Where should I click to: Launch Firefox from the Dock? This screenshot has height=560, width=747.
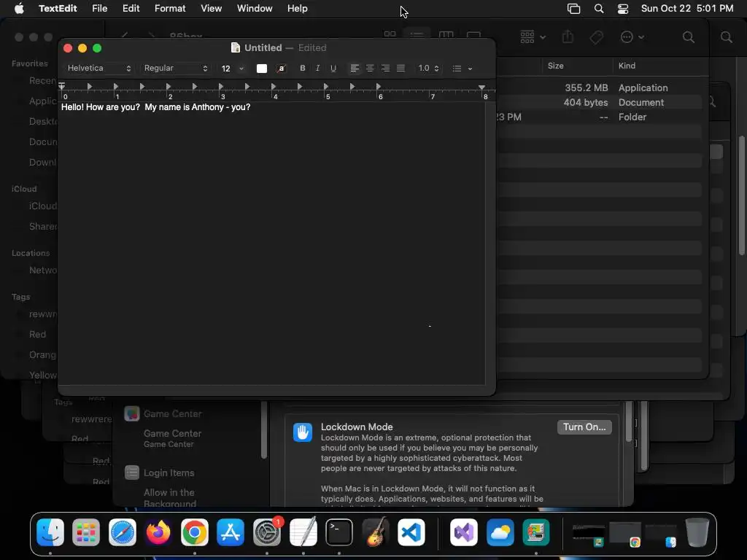click(x=158, y=532)
